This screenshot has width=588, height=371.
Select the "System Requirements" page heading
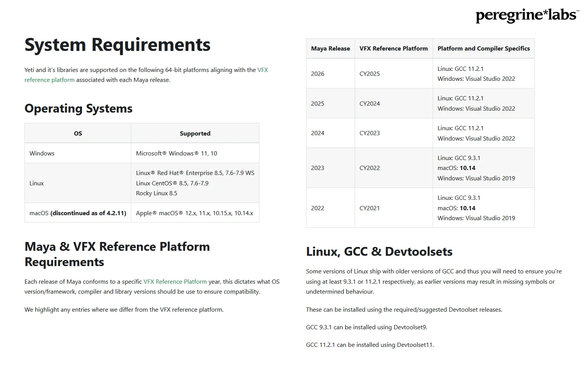tap(117, 44)
